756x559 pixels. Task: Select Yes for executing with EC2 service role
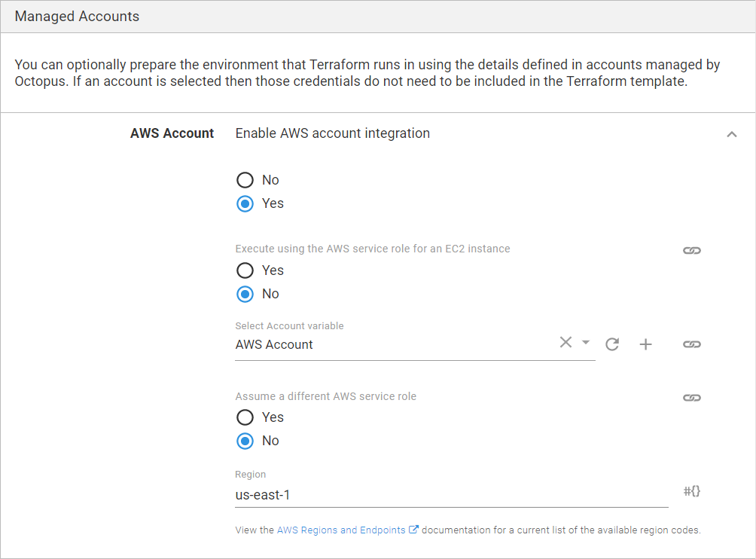(244, 270)
